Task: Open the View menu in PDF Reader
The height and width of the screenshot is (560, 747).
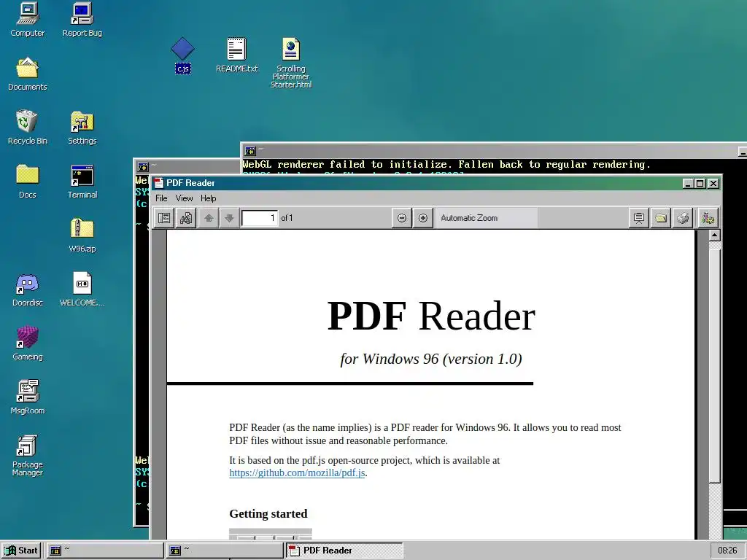Action: [184, 198]
